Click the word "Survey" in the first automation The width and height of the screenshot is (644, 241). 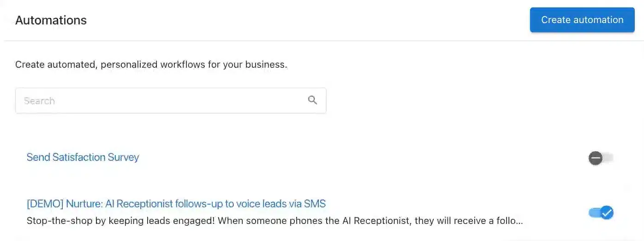123,157
